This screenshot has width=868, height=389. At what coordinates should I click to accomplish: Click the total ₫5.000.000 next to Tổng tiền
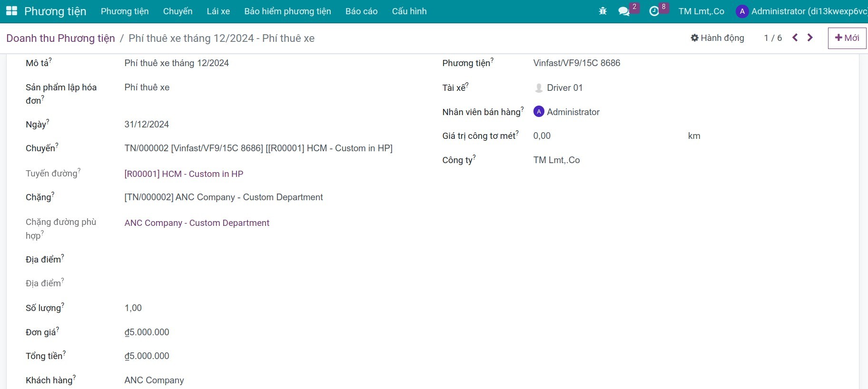pos(147,356)
